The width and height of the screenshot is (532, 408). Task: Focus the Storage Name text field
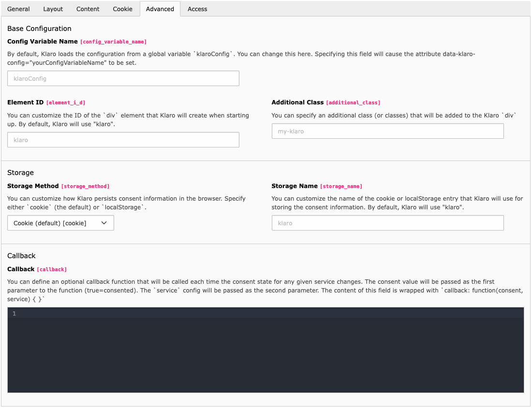387,223
